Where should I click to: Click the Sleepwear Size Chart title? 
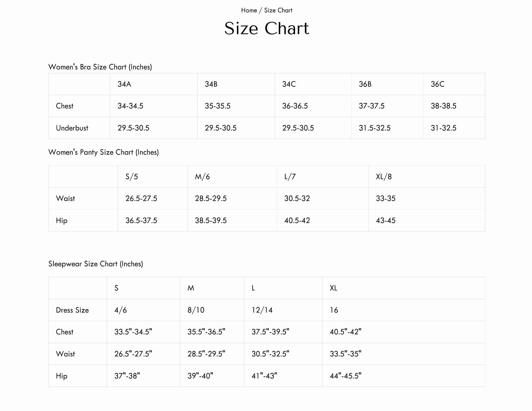pyautogui.click(x=96, y=264)
